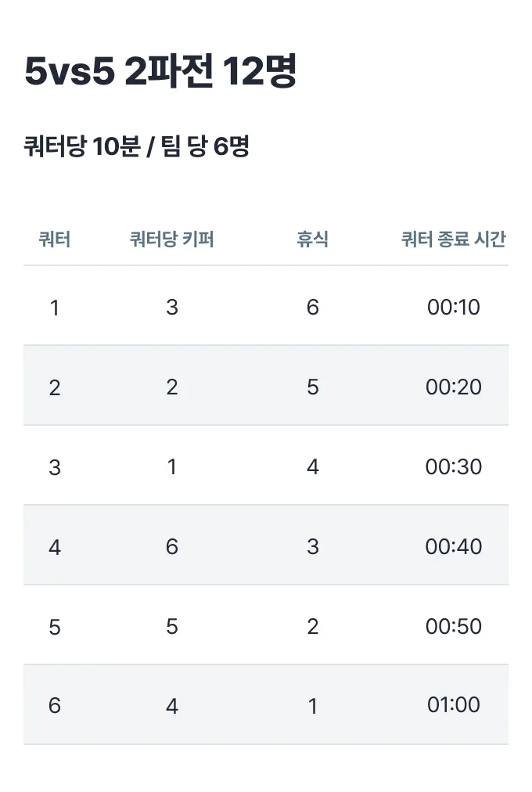Select the 01:00 end time cell

point(454,705)
